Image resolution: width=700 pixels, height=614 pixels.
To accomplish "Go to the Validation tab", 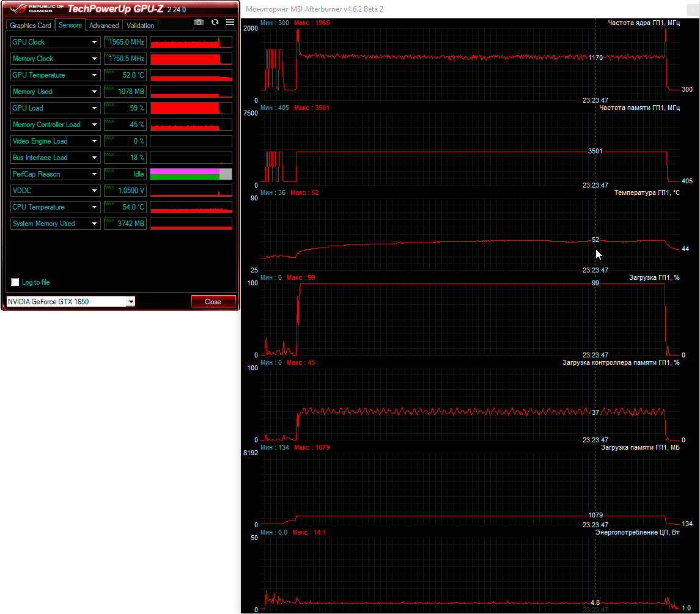I will pos(141,26).
